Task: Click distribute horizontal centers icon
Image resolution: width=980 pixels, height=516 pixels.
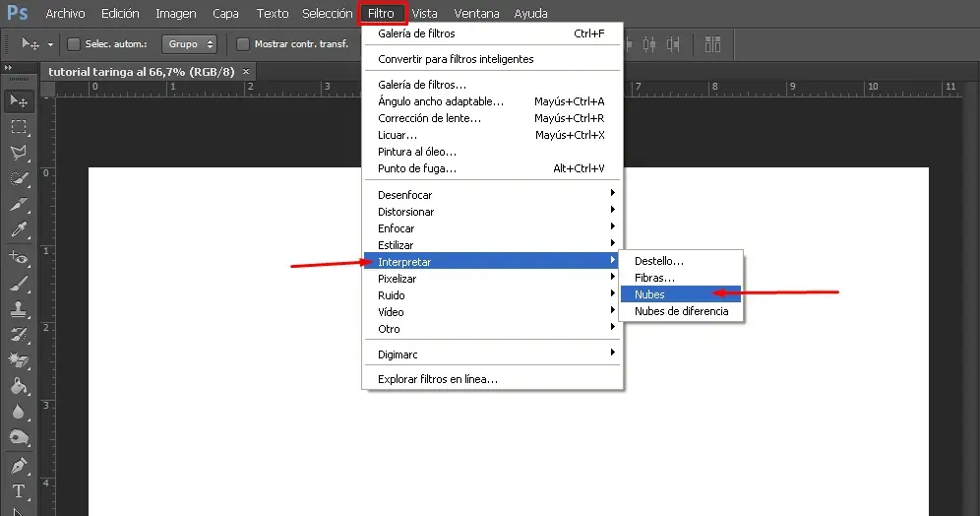Action: point(649,44)
